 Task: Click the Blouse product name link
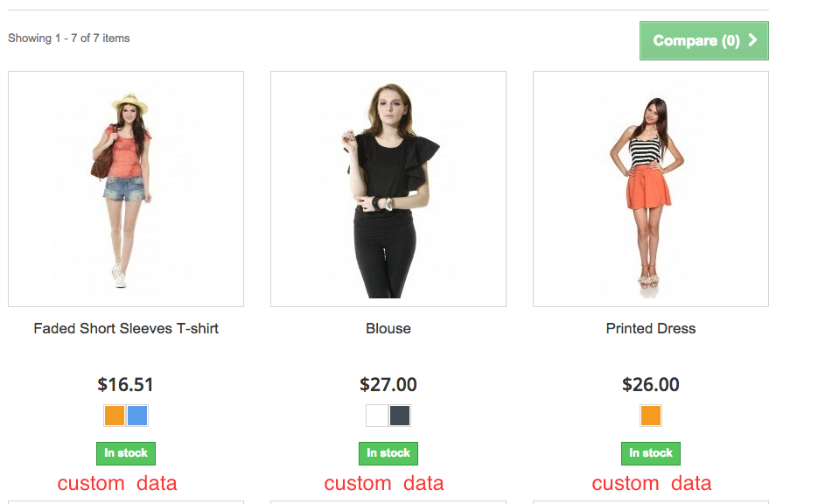[x=388, y=329]
